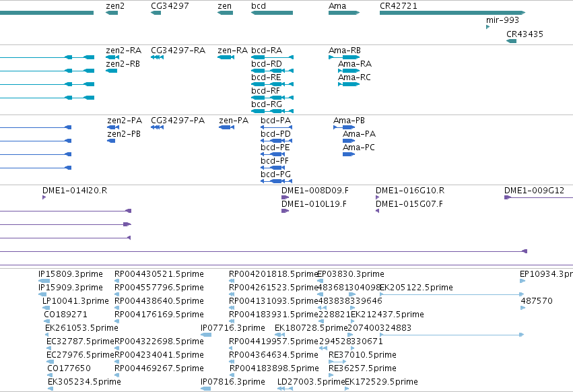573x392 pixels.
Task: Select transcript bcd-RG
Action: [272, 111]
